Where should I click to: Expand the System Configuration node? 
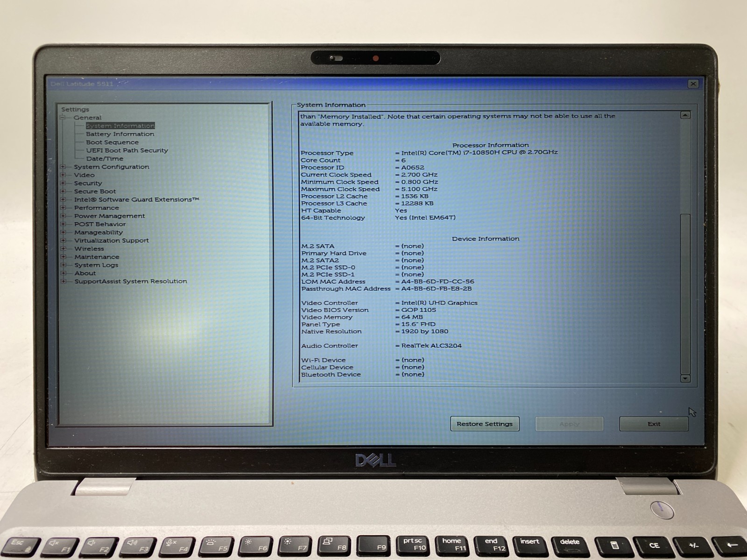coord(63,167)
